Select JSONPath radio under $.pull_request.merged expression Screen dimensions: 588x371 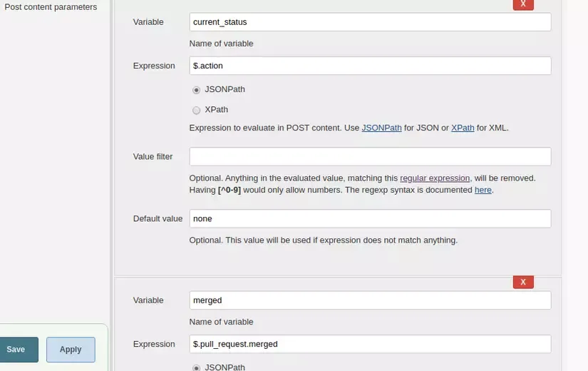[197, 367]
